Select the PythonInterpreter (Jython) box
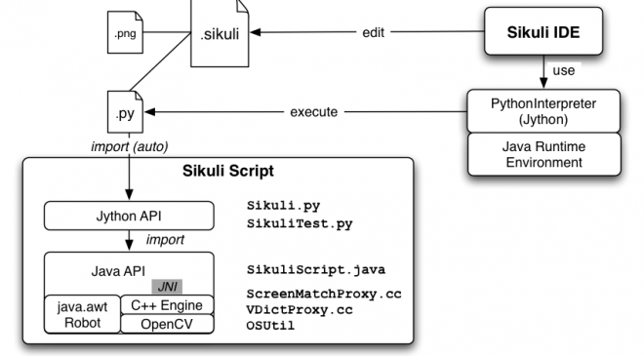Viewport: 644px width, 356px height. pos(543,111)
